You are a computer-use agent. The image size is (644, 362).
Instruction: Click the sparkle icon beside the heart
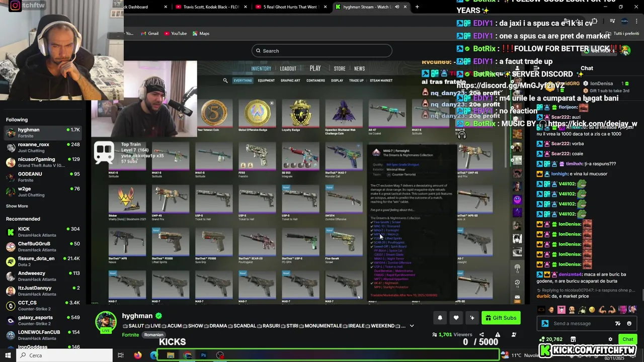[x=472, y=318]
